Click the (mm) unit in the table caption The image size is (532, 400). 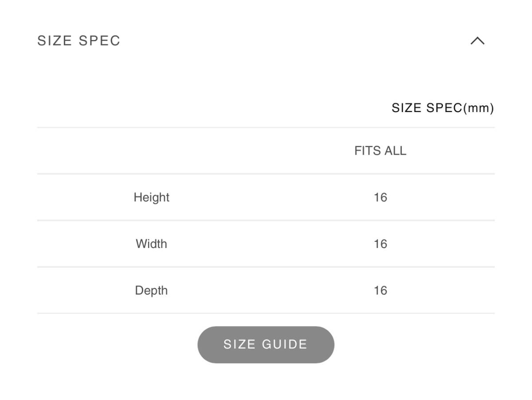coord(478,108)
